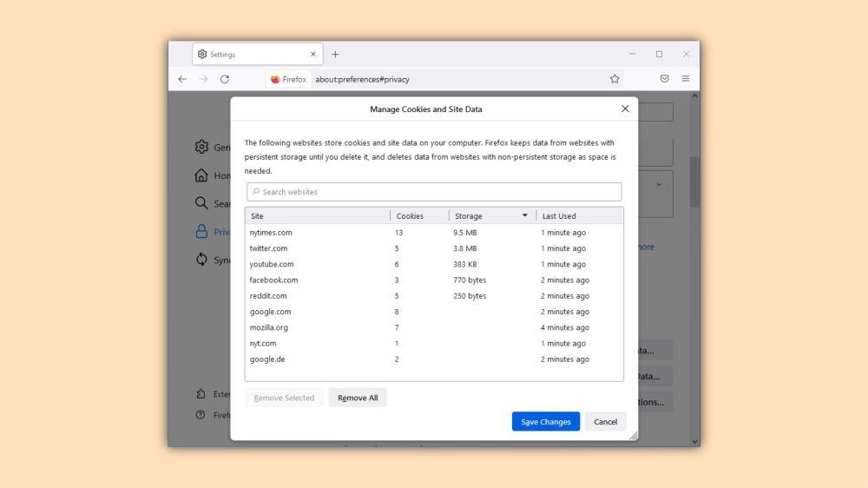
Task: Open the Pocket save icon
Action: (x=664, y=79)
